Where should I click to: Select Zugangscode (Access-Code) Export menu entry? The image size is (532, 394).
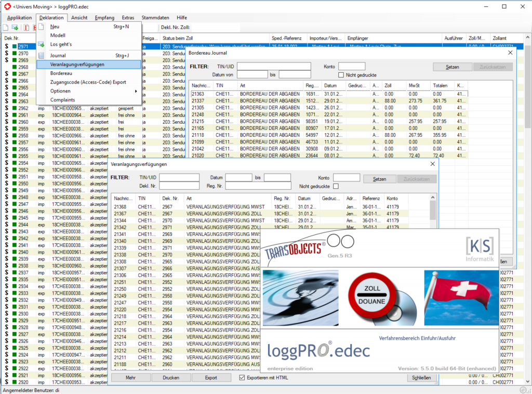coord(88,82)
